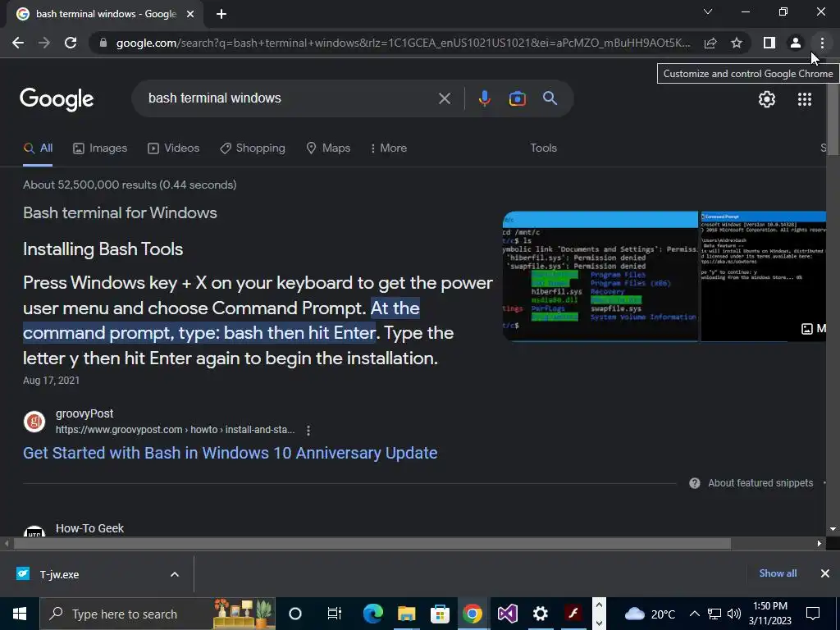Switch to the Shopping tab
The image size is (840, 630).
(x=253, y=148)
